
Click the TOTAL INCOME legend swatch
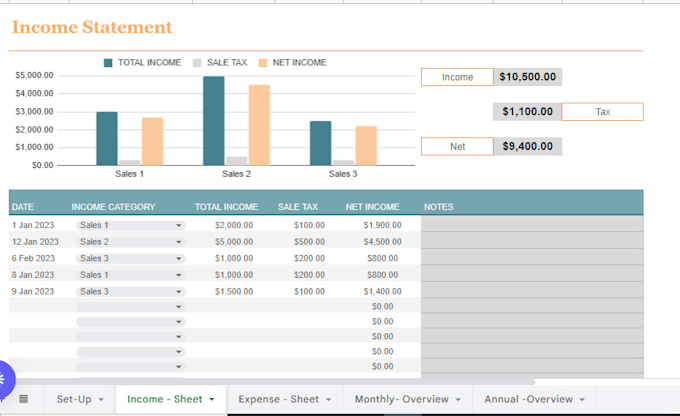point(108,63)
